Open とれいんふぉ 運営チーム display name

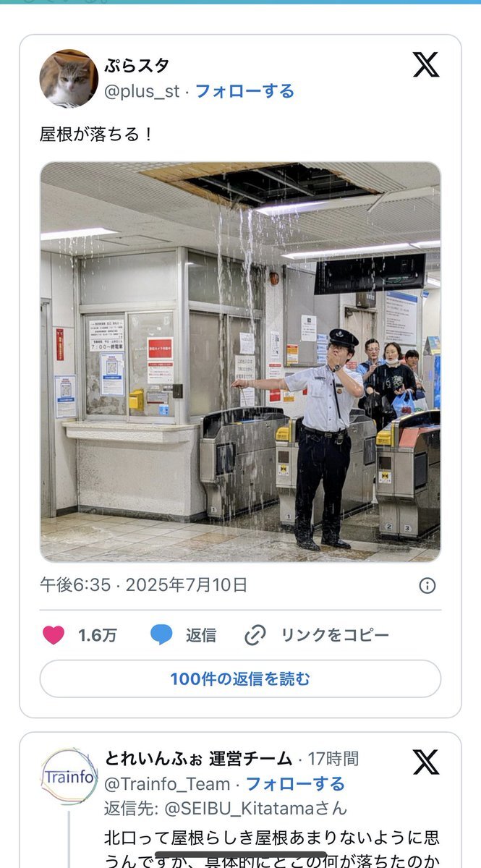pyautogui.click(x=199, y=759)
